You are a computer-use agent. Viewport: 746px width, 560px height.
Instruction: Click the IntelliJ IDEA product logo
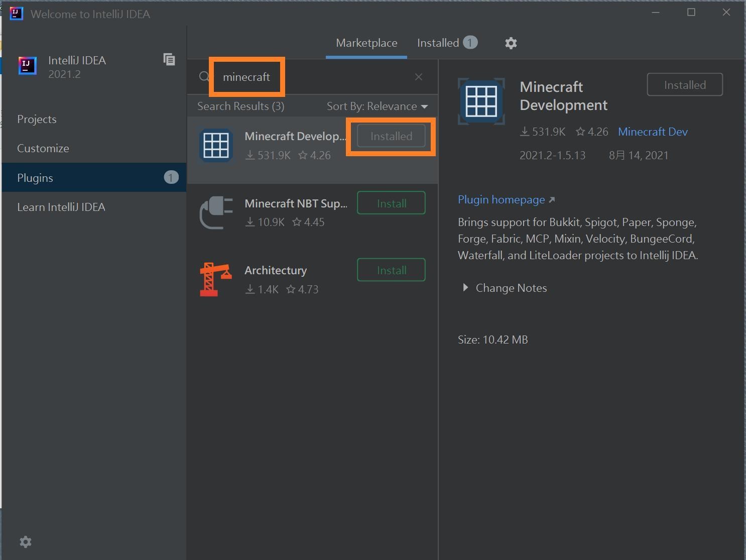coord(28,66)
